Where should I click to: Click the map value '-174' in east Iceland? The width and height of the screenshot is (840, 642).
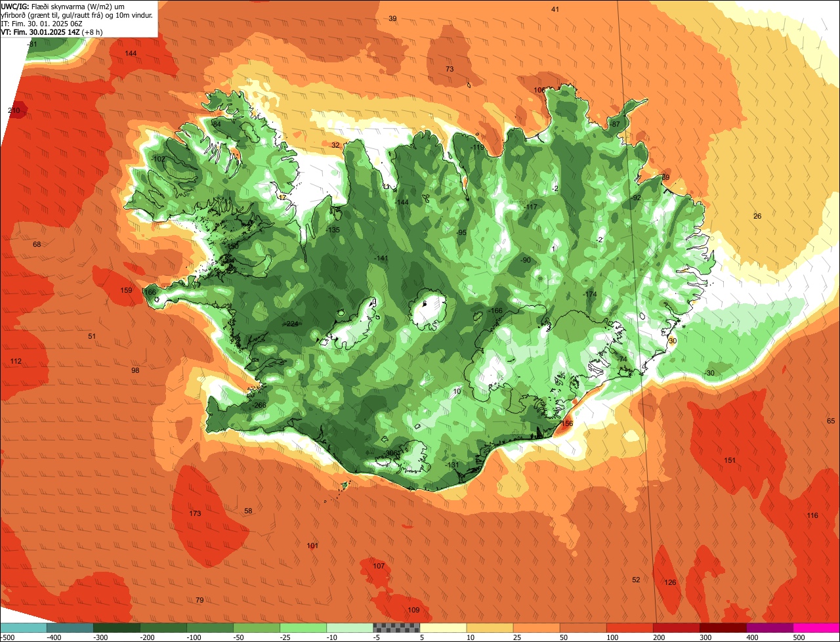tap(590, 294)
